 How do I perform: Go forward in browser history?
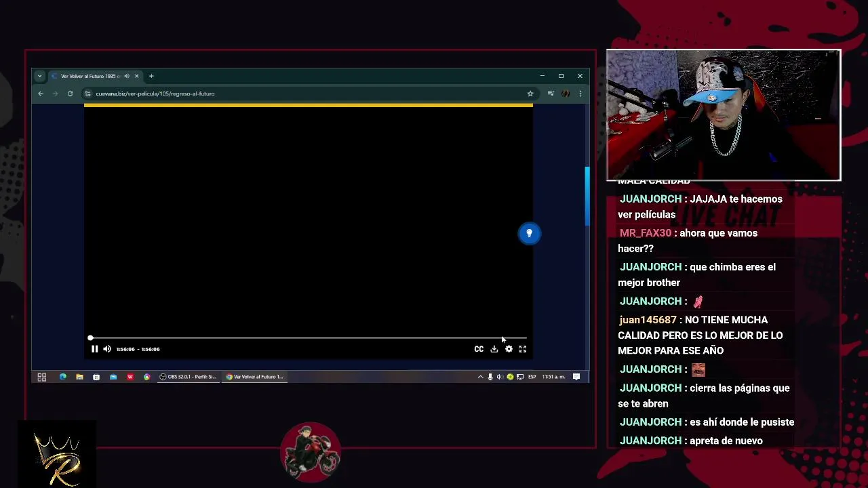(55, 94)
